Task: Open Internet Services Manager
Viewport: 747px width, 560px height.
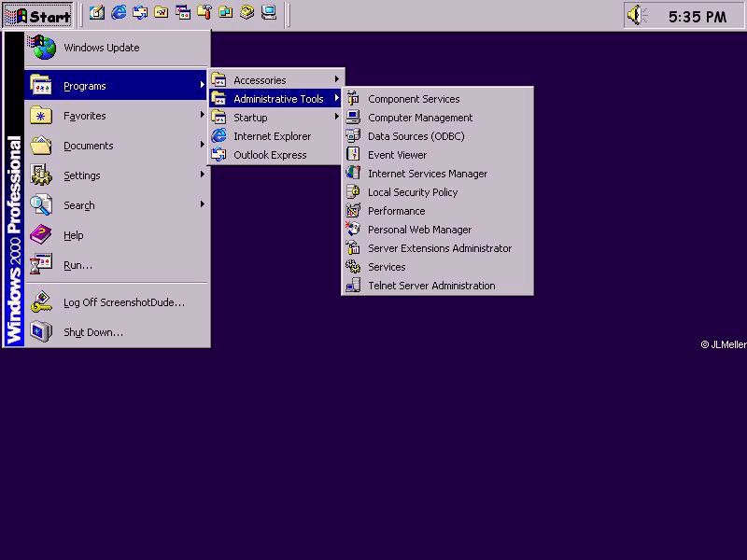Action: coord(437,174)
